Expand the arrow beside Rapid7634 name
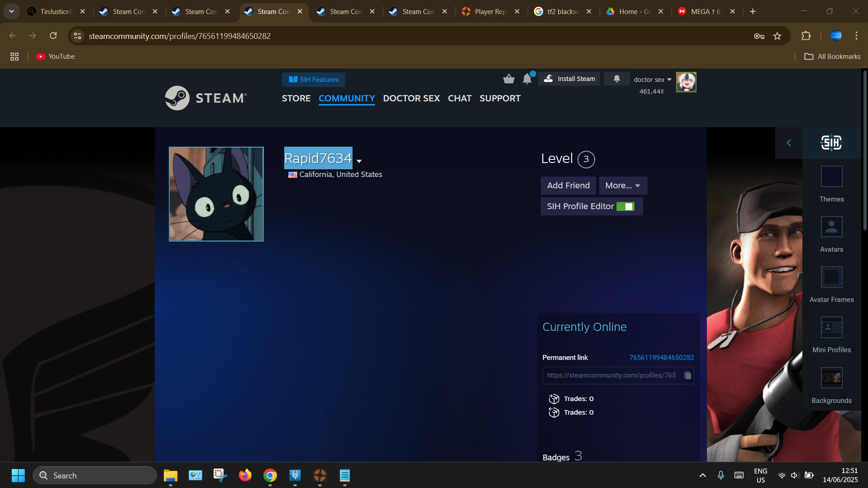Viewport: 868px width, 488px height. 359,161
